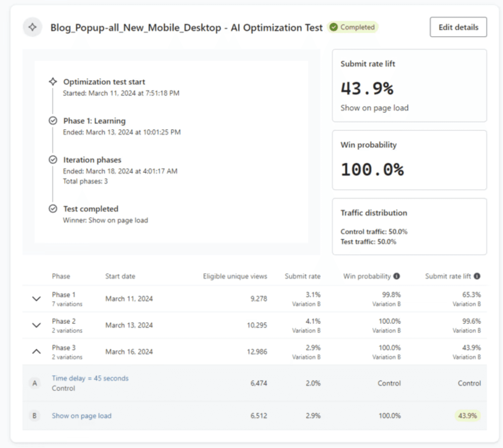This screenshot has height=448, width=503.
Task: Open the Time delay = 45 seconds link
Action: point(90,378)
